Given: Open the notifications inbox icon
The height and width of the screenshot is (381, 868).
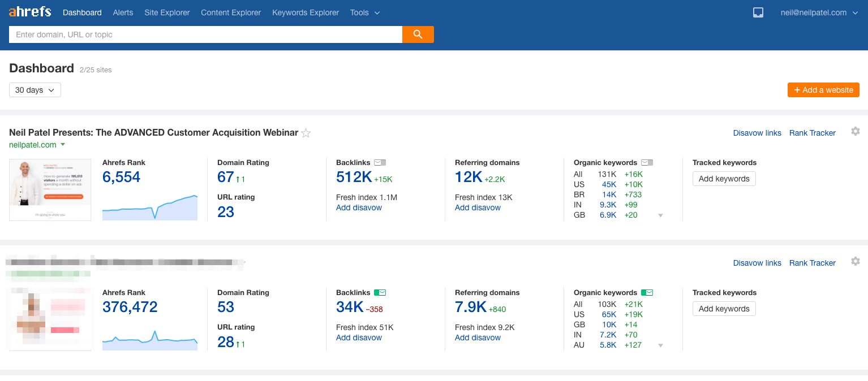Looking at the screenshot, I should (758, 12).
